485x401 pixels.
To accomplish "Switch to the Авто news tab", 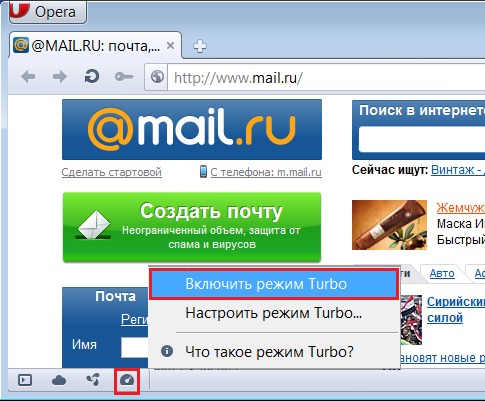I will 442,273.
